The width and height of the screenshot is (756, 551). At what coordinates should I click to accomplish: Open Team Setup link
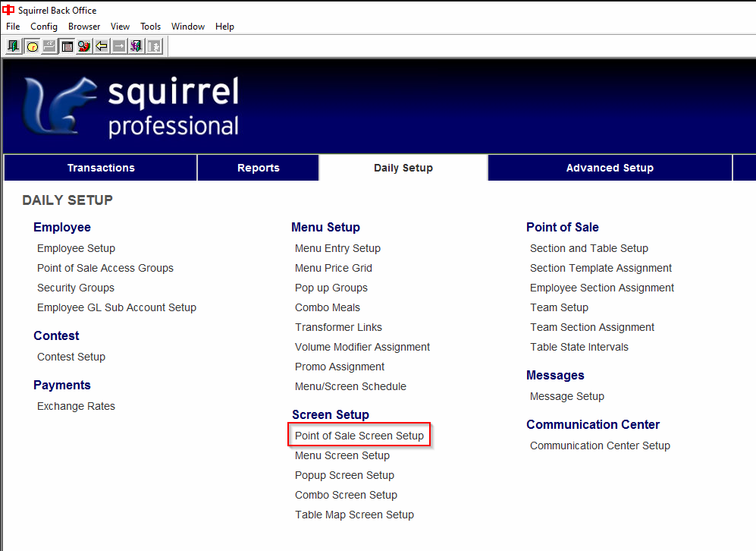(x=560, y=308)
